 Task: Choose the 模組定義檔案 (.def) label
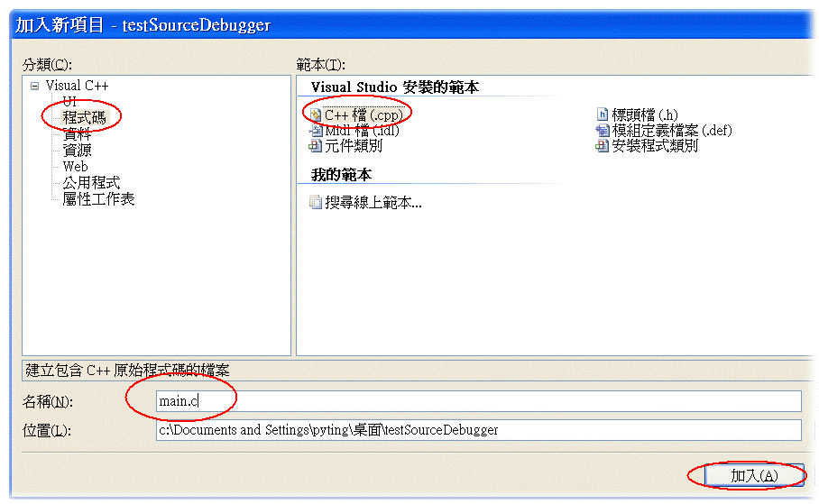pyautogui.click(x=672, y=130)
